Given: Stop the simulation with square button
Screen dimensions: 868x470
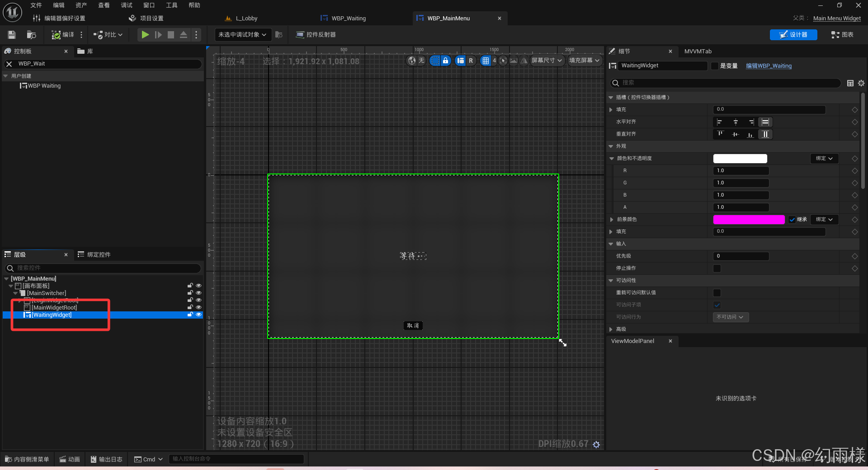Looking at the screenshot, I should tap(171, 35).
